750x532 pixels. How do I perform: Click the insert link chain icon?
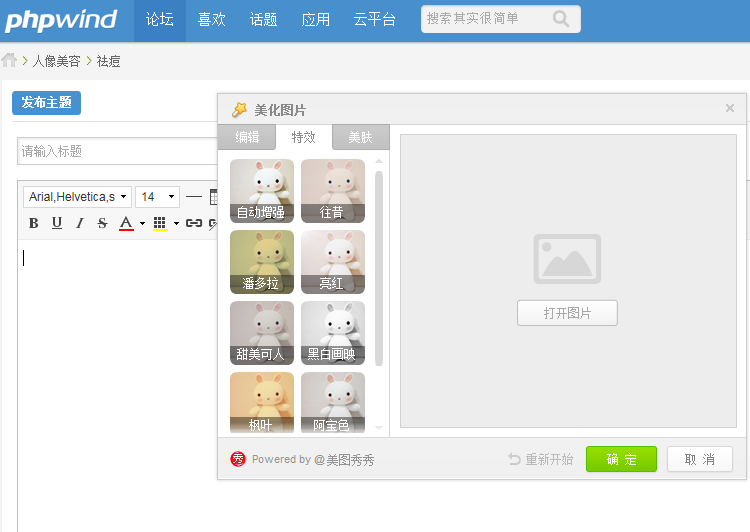194,223
